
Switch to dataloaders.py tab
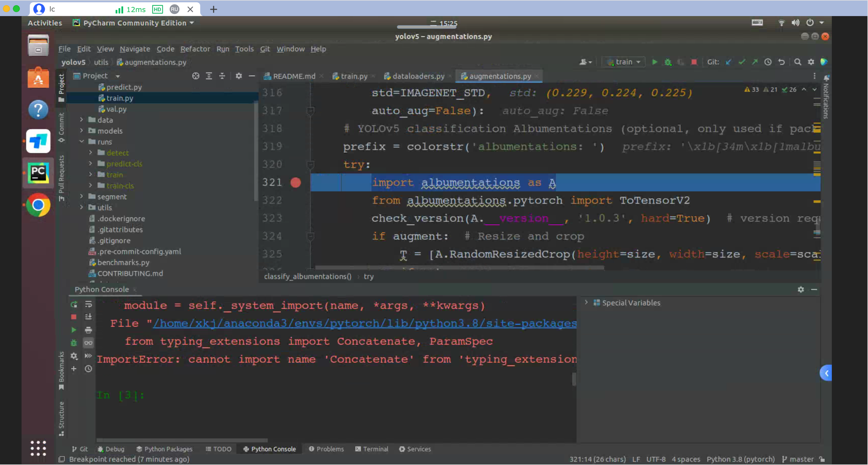tap(414, 76)
